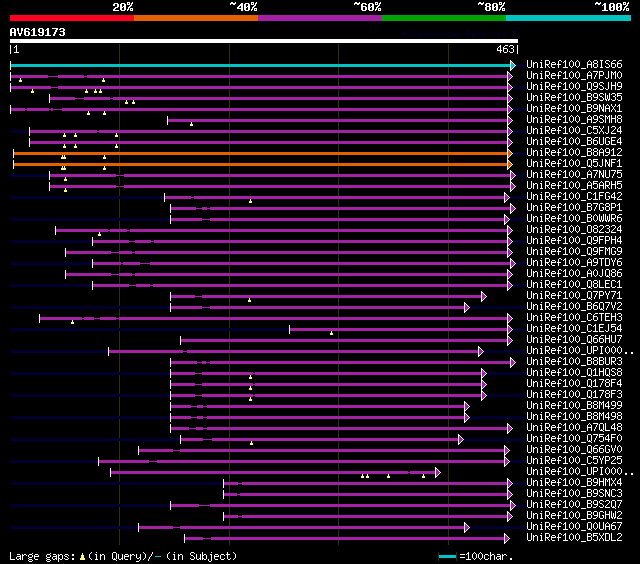This screenshot has width=640, height=564.
Task: Click the yellow gap marker under A9SMH8 alignment
Action: (x=191, y=124)
